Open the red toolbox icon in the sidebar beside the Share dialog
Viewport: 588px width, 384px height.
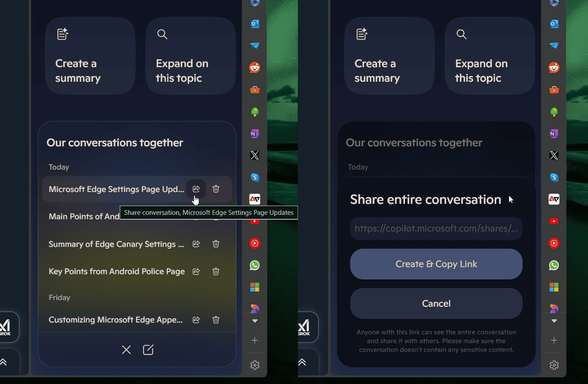click(554, 90)
